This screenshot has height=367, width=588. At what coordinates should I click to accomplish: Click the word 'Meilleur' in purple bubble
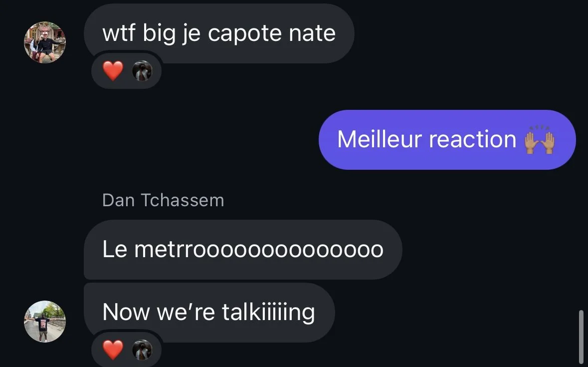[x=380, y=139]
